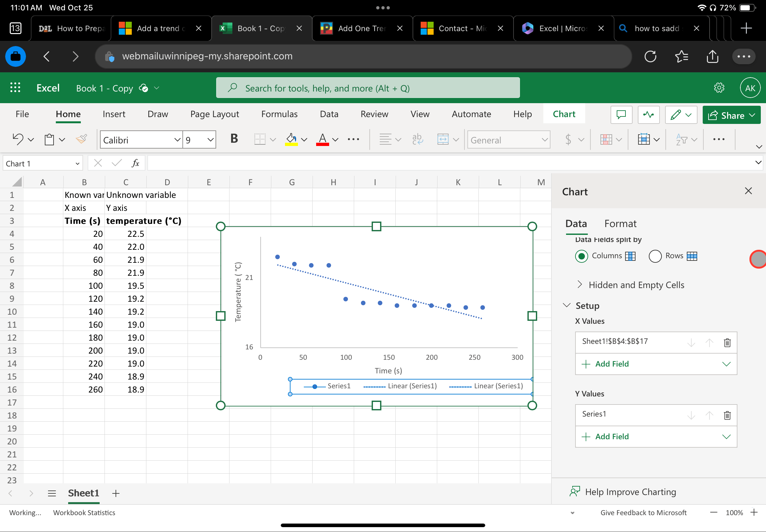Click the Undo icon in the ribbon
The image size is (766, 532).
coord(18,139)
